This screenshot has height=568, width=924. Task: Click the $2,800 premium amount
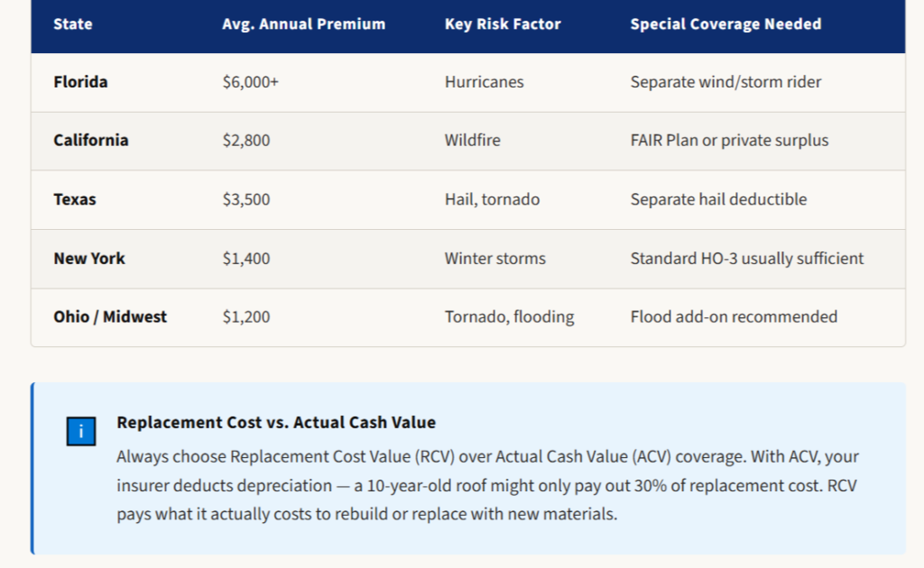[x=246, y=141]
